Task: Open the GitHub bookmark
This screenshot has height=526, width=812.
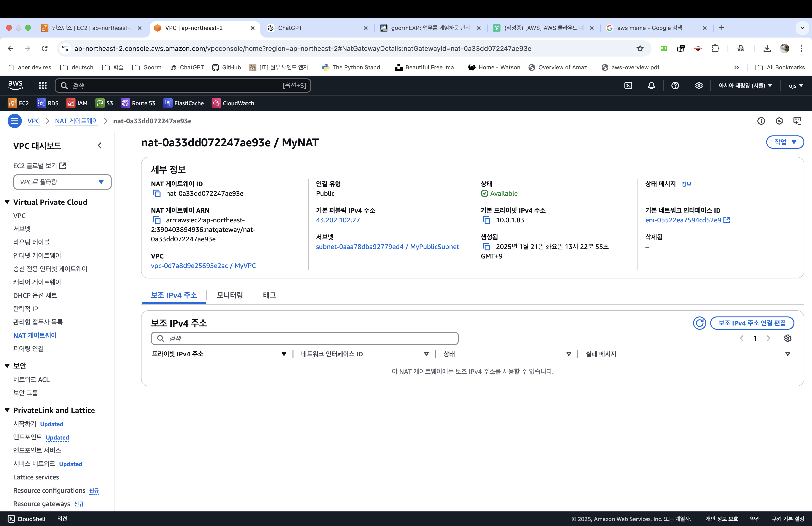Action: [226, 67]
